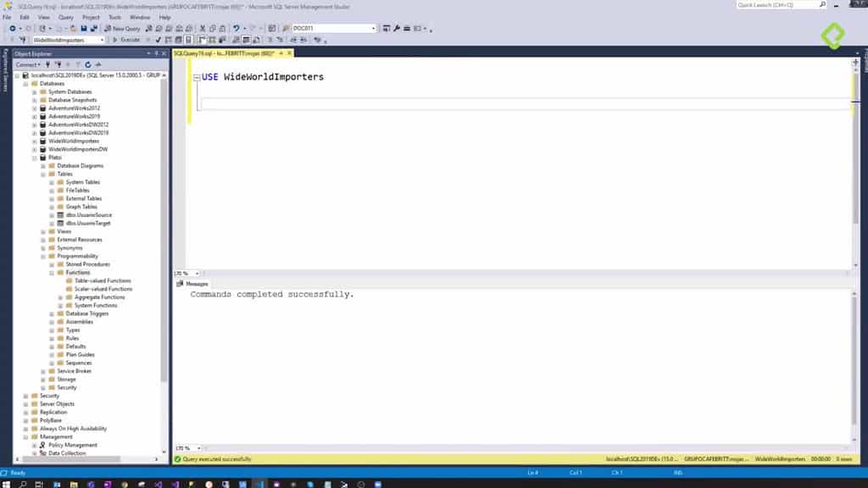
Task: Open the Tools menu
Action: tap(114, 17)
